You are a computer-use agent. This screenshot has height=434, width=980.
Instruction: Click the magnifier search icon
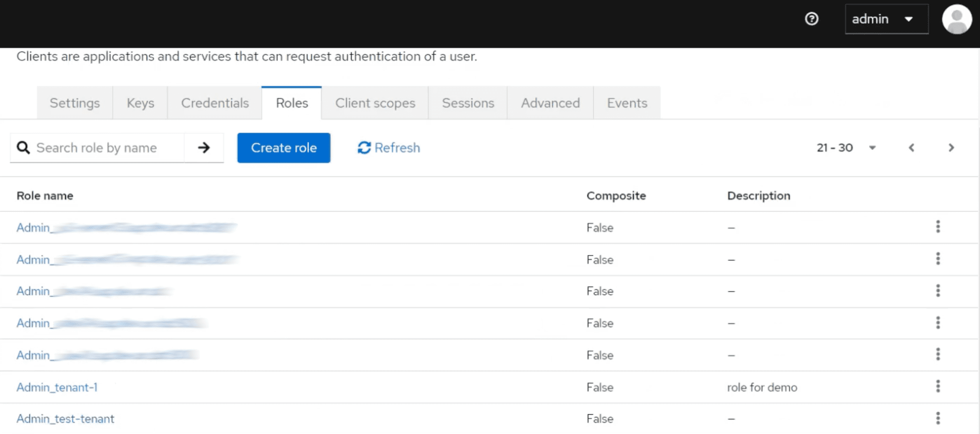[23, 148]
